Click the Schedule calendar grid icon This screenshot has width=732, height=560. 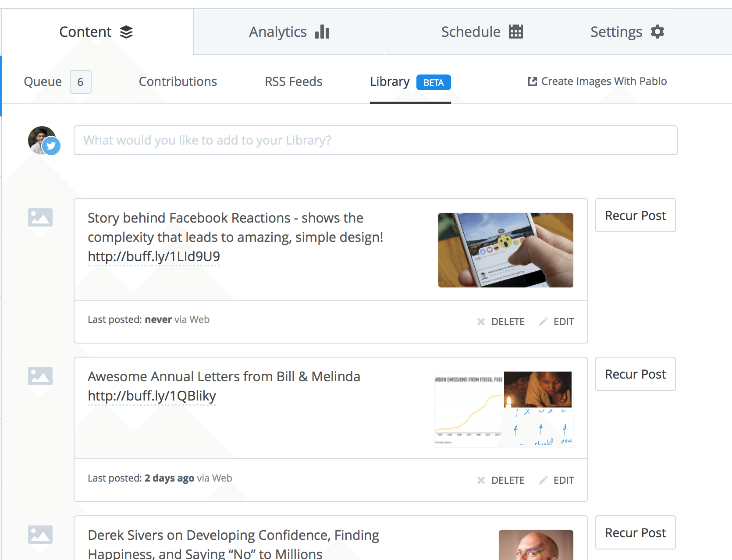click(516, 32)
